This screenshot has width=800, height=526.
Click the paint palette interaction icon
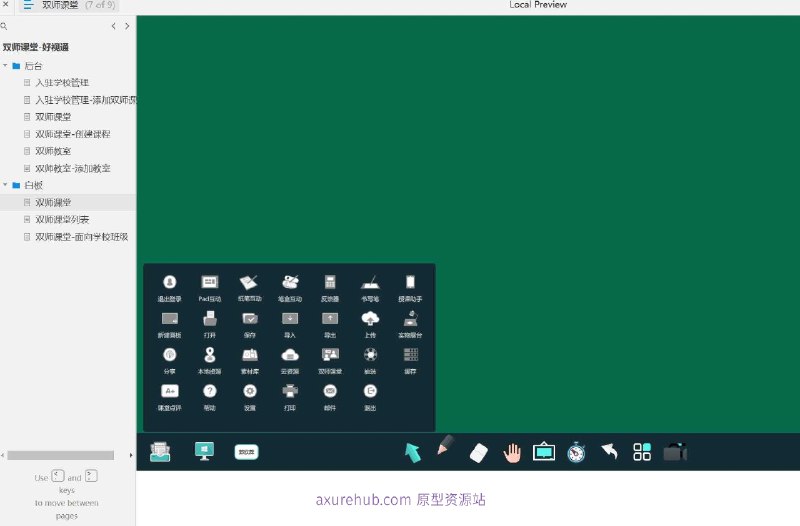click(x=290, y=282)
